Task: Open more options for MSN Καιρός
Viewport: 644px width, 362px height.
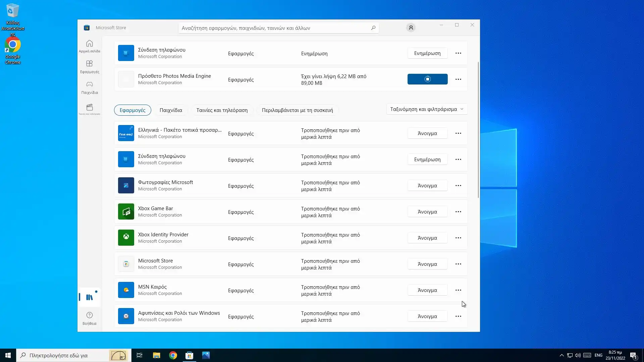Action: tap(458, 290)
